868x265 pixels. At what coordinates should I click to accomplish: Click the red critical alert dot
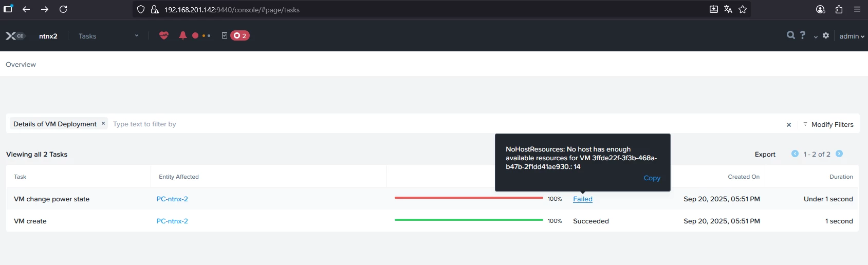click(195, 35)
